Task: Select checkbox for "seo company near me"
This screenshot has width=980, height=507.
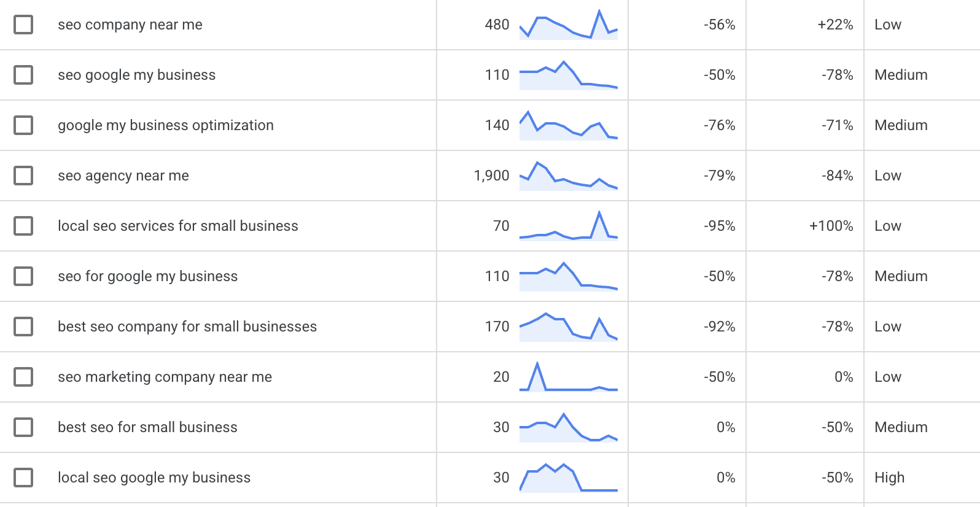Action: pos(23,25)
